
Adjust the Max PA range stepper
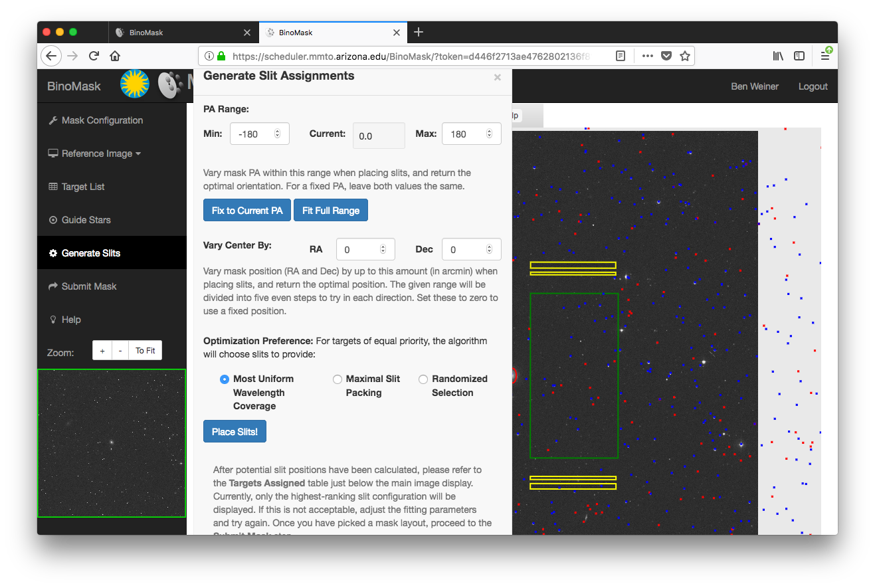point(489,134)
